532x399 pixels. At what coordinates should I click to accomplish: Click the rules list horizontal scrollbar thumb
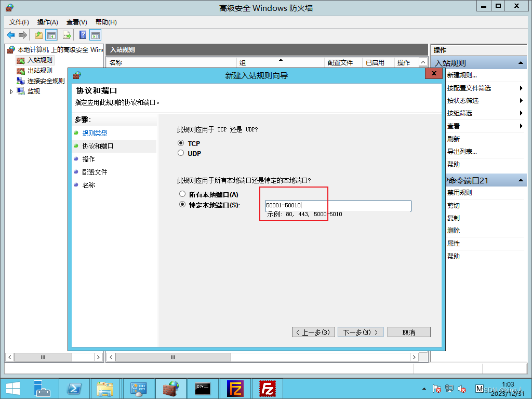pos(173,357)
